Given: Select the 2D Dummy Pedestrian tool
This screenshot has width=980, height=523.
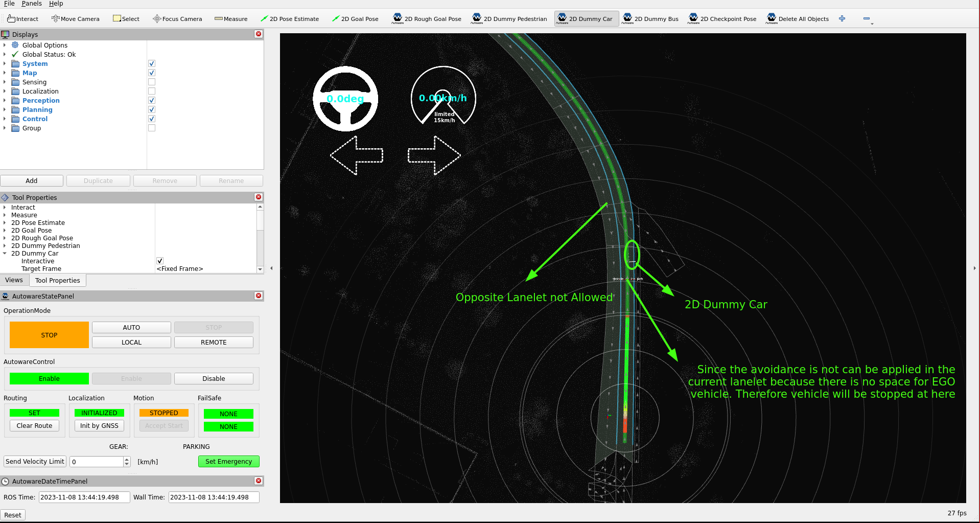Looking at the screenshot, I should point(509,19).
